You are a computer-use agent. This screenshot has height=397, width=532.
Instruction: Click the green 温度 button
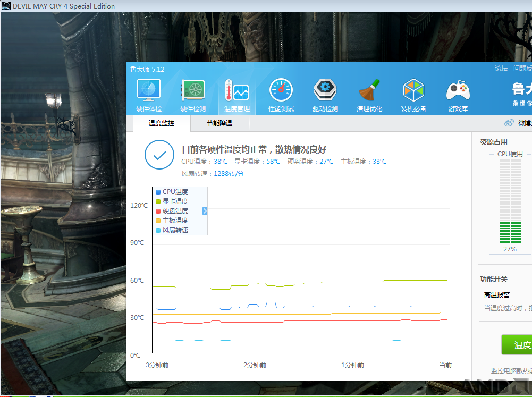point(517,345)
